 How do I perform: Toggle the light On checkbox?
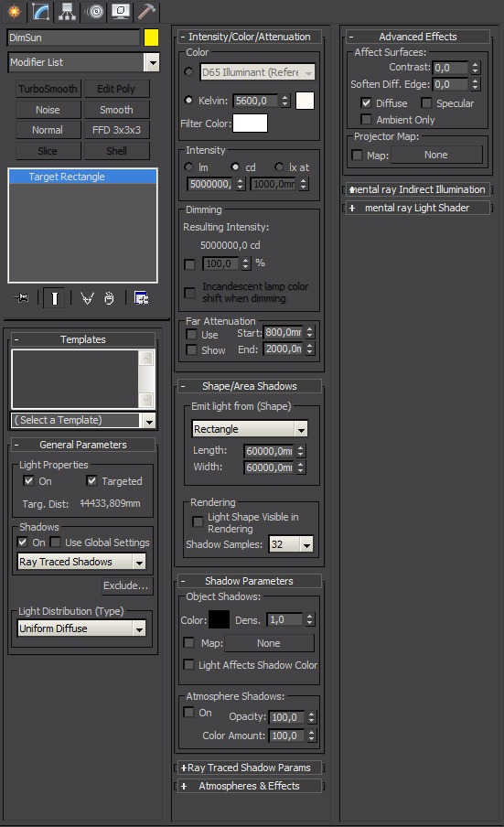coord(28,480)
